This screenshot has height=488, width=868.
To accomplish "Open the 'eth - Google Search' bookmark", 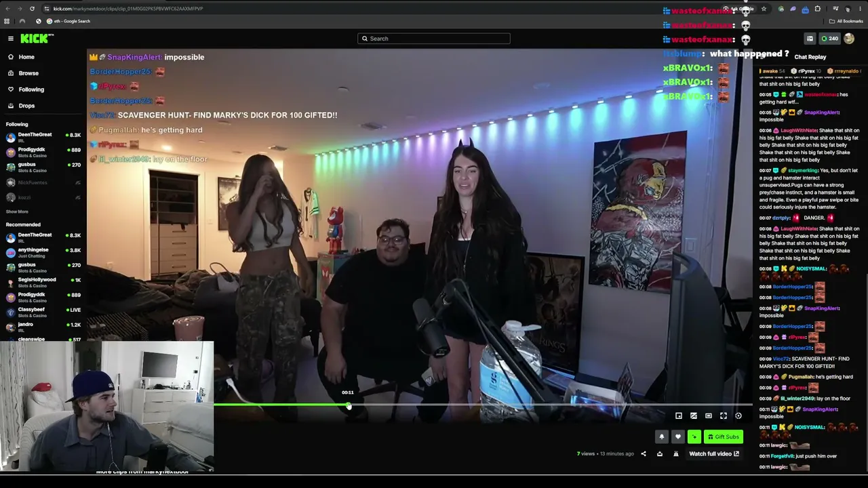I will (x=68, y=21).
